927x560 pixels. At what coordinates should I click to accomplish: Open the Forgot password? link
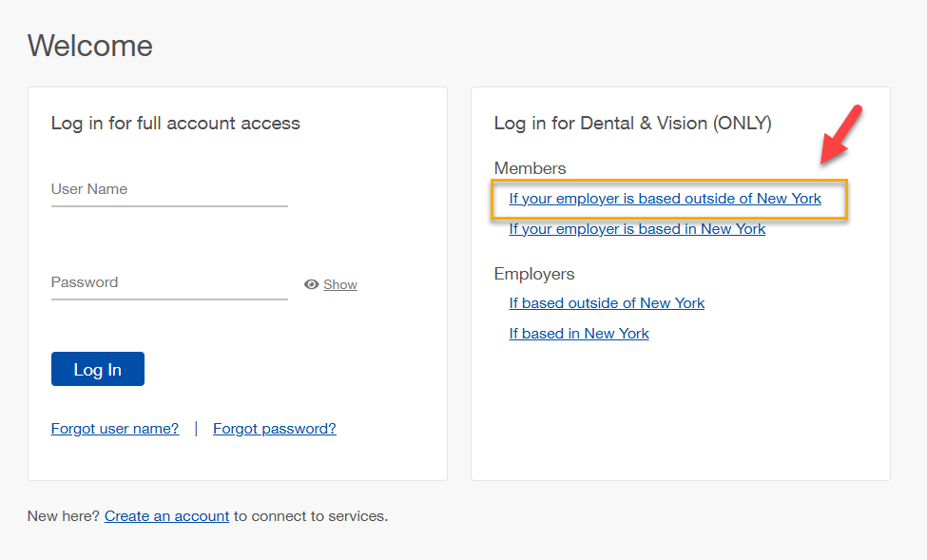(274, 428)
